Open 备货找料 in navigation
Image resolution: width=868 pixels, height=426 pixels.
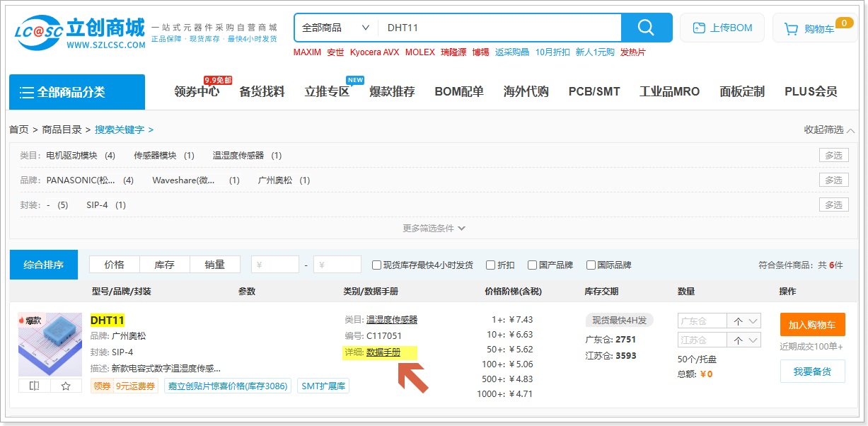[x=262, y=92]
